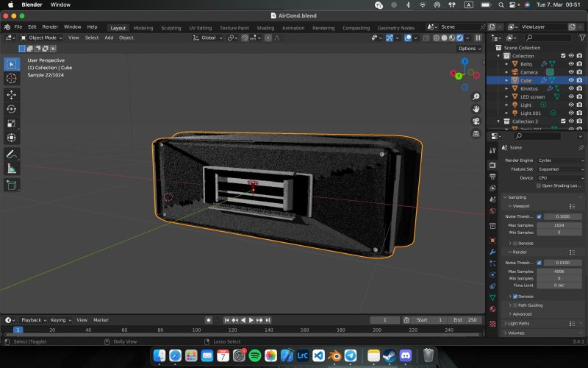Image resolution: width=588 pixels, height=368 pixels.
Task: Uncheck Collection 2 exclude checkbox
Action: pos(563,121)
